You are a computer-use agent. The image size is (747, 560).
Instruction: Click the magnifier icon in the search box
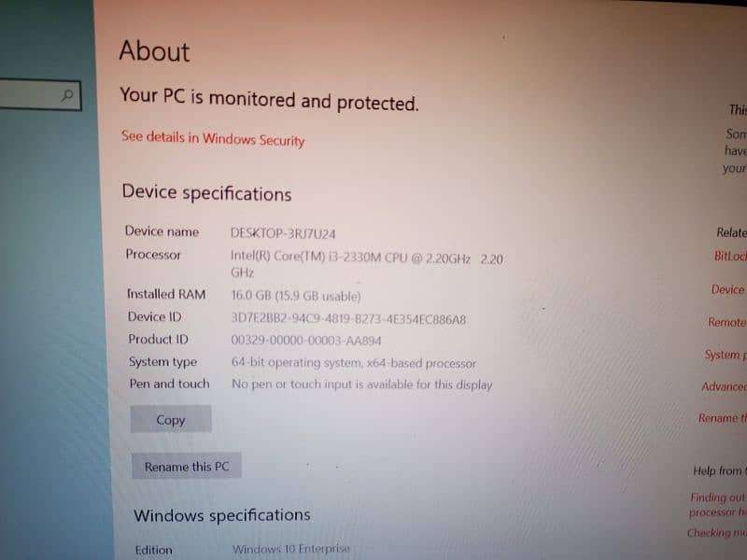pos(67,96)
